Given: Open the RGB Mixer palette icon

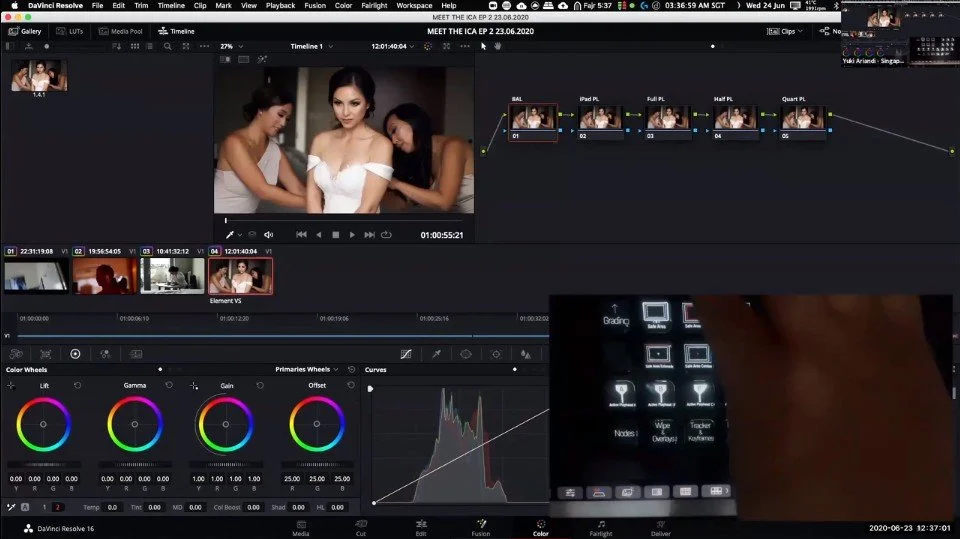Looking at the screenshot, I should click(x=105, y=354).
